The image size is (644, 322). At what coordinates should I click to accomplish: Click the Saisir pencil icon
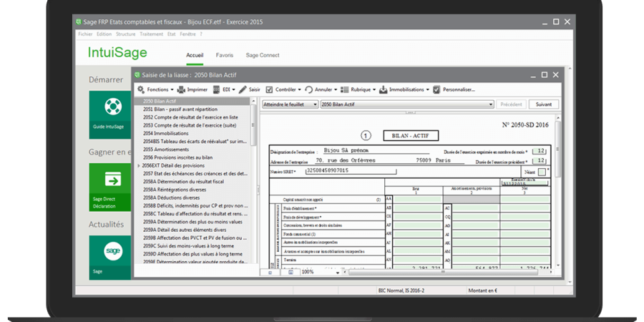click(x=243, y=89)
